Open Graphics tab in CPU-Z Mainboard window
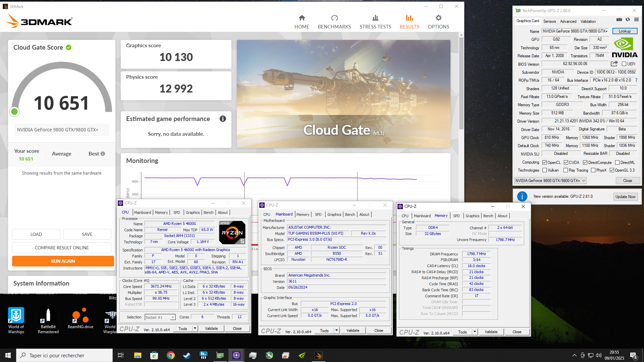 click(334, 215)
